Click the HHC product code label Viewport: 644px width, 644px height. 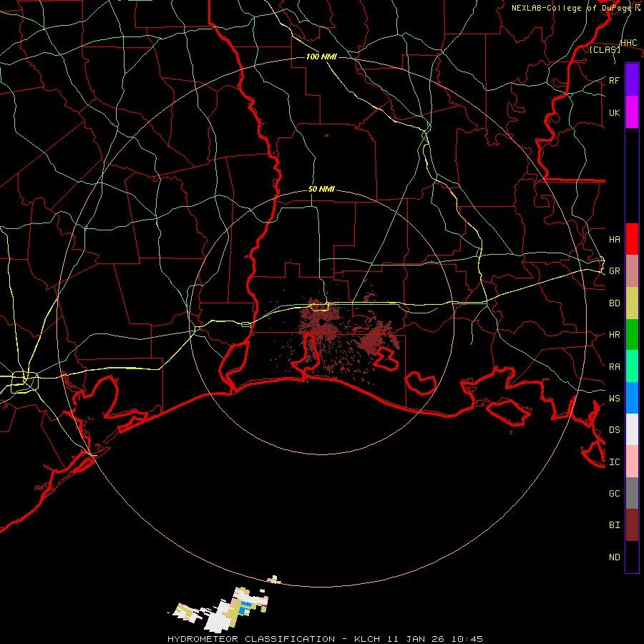[628, 42]
